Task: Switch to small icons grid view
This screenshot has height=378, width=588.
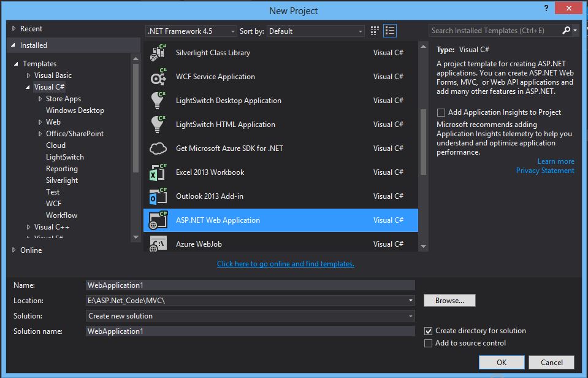Action: [375, 31]
